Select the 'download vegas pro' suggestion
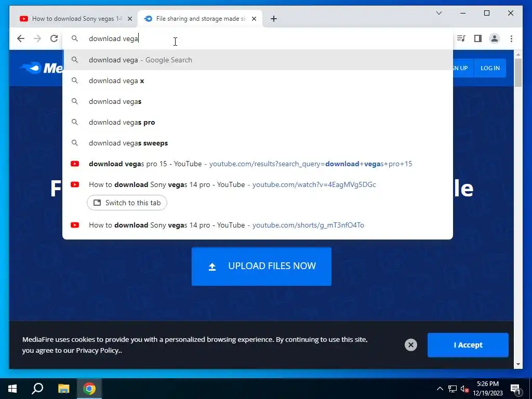532x399 pixels. [258, 122]
